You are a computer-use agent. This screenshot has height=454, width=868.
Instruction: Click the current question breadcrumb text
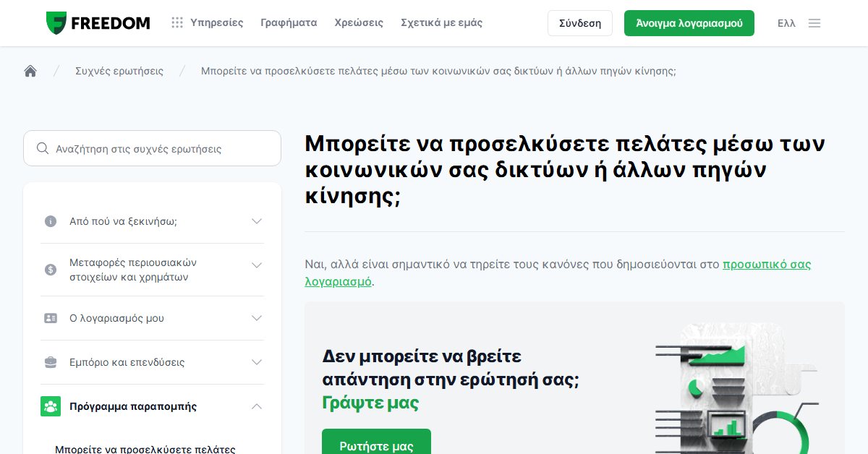438,71
